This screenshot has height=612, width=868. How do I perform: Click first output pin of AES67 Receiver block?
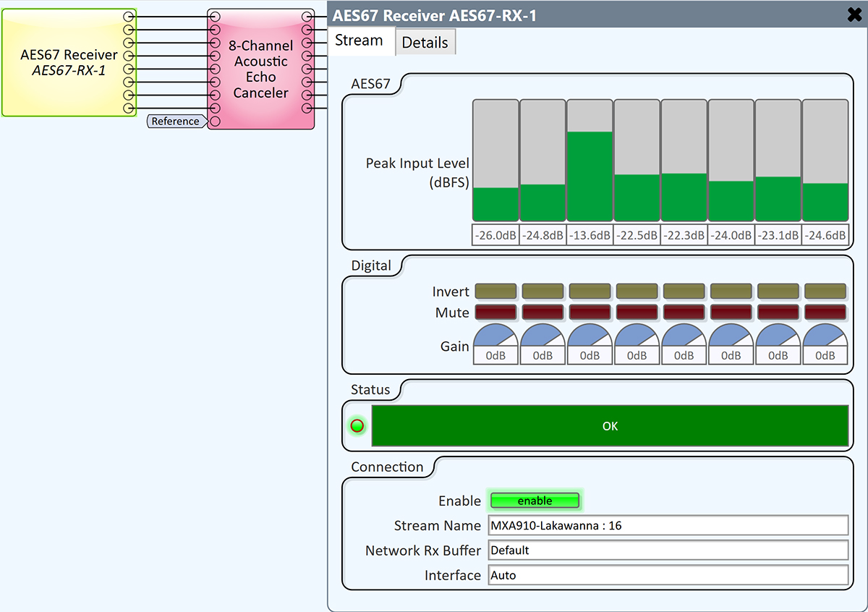tap(129, 16)
